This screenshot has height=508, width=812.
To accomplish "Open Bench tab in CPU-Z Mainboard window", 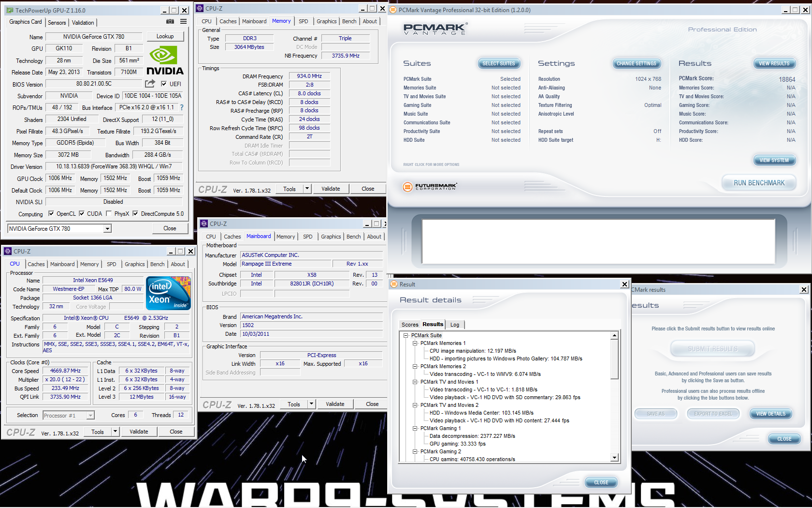I will (x=354, y=237).
